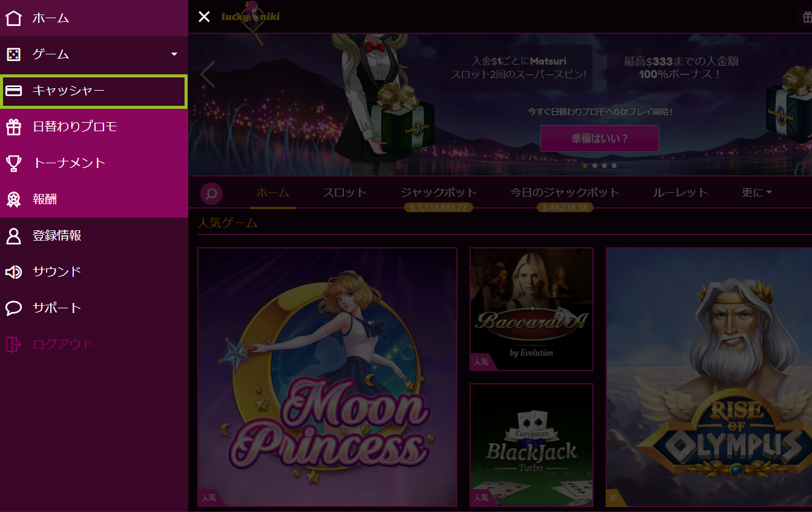Open game search magnifier icon
The height and width of the screenshot is (512, 812).
211,194
